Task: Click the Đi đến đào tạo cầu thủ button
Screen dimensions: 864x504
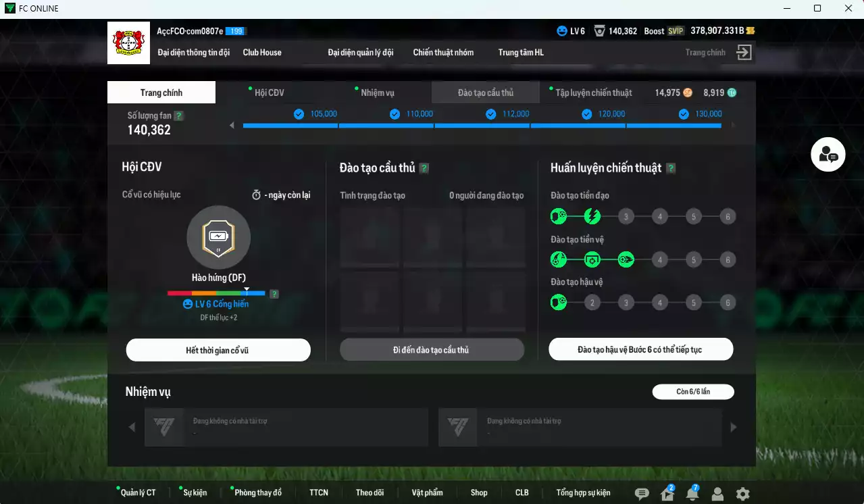Action: [432, 350]
